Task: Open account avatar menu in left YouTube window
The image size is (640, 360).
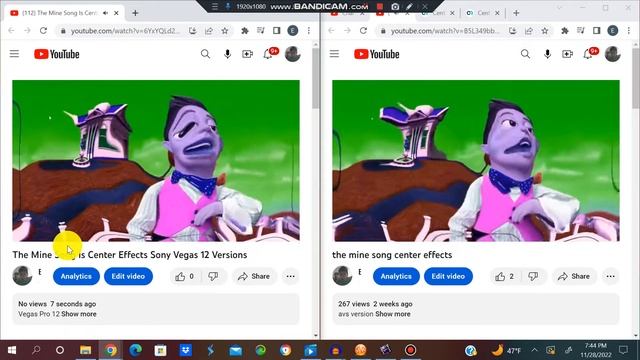Action: [x=293, y=54]
